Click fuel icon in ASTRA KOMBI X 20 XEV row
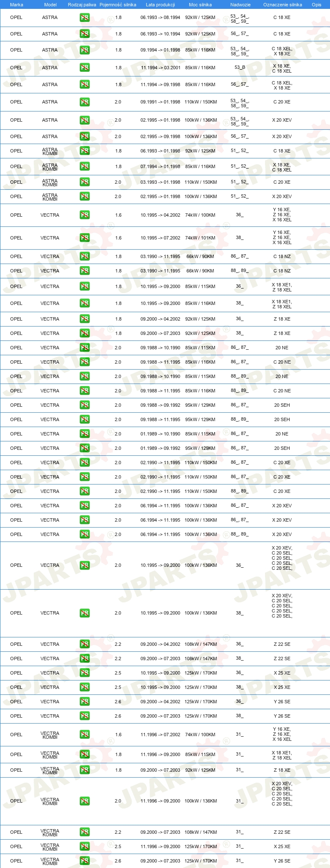This screenshot has height=868, width=330. coord(84,196)
